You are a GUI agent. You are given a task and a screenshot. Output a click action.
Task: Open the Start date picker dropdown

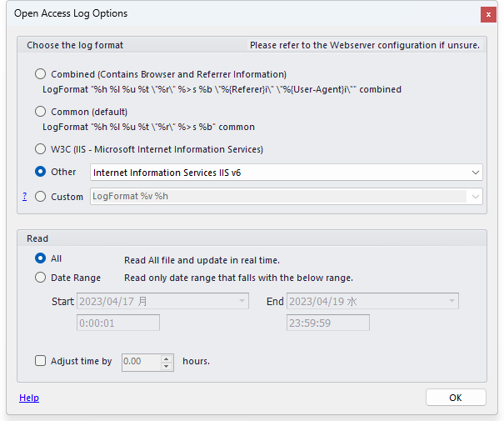pos(241,301)
